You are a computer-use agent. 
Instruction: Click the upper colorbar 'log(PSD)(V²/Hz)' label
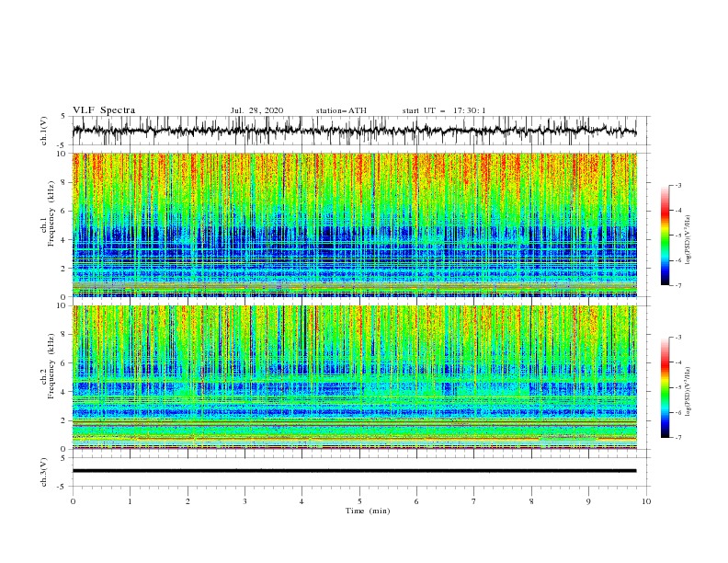(x=688, y=240)
